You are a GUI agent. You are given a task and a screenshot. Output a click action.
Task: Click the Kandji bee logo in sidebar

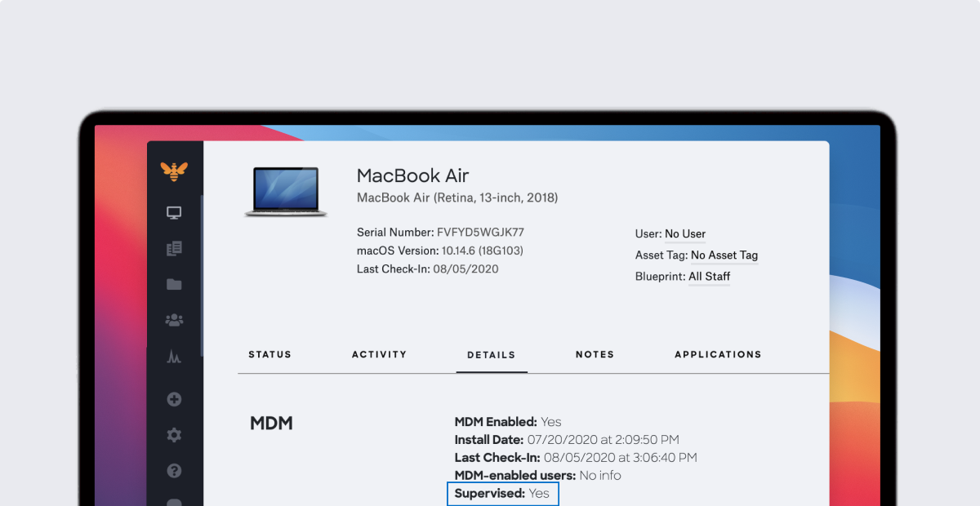point(174,169)
